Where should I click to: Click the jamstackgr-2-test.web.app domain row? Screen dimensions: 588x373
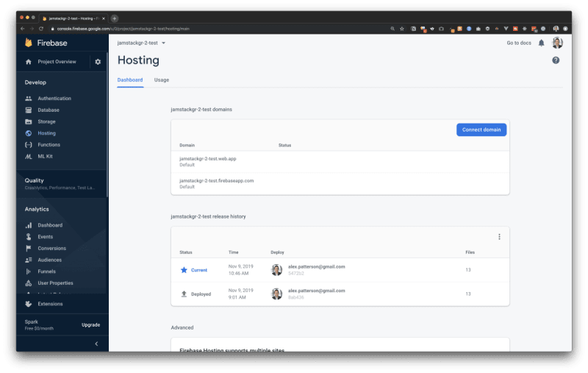click(340, 162)
